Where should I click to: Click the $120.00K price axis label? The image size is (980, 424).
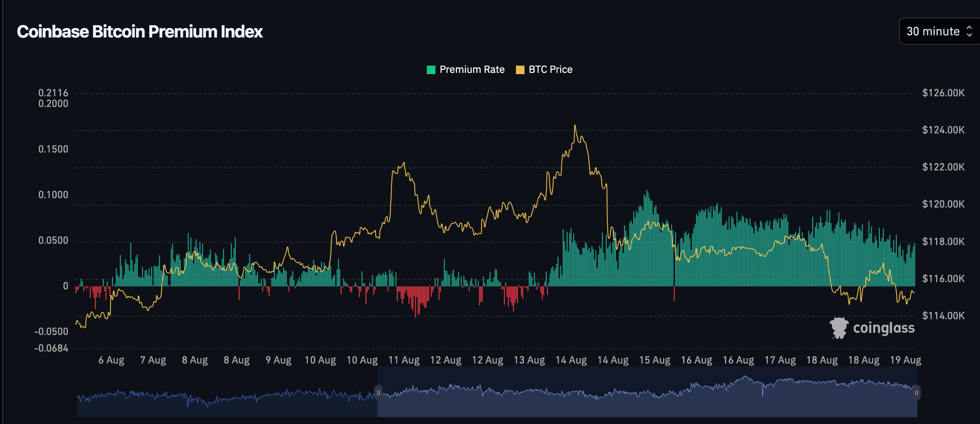(x=943, y=204)
